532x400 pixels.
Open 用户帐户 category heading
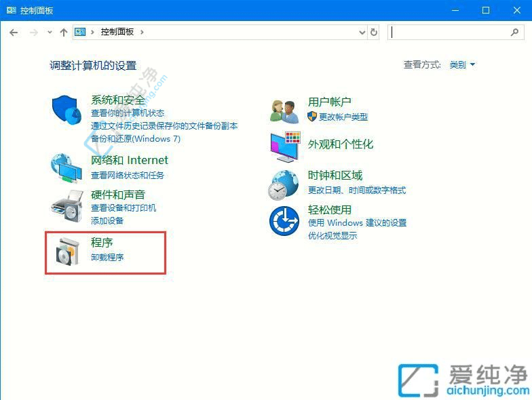[x=330, y=102]
